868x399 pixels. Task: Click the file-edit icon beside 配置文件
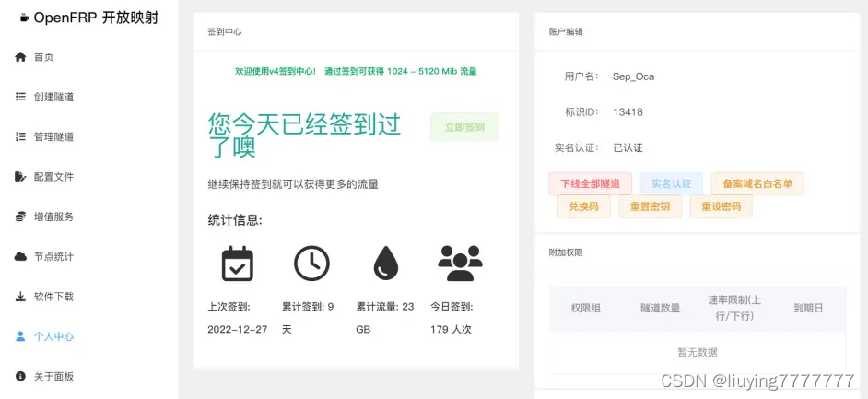20,177
